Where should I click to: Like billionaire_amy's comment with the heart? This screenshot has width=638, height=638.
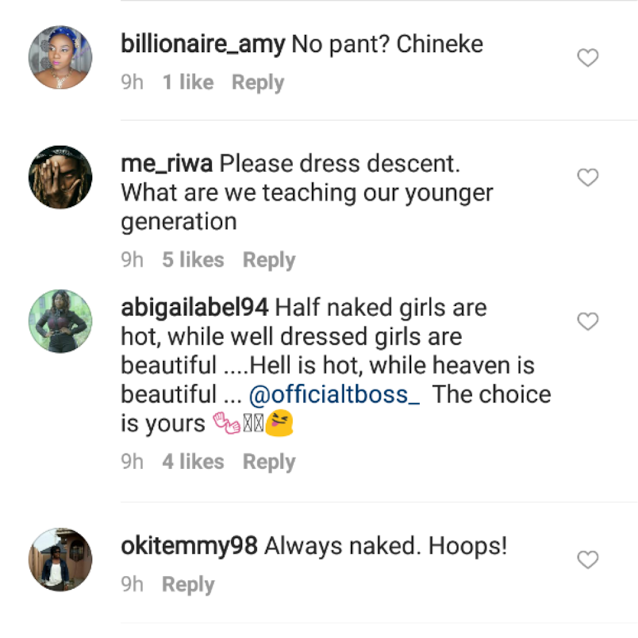point(588,58)
